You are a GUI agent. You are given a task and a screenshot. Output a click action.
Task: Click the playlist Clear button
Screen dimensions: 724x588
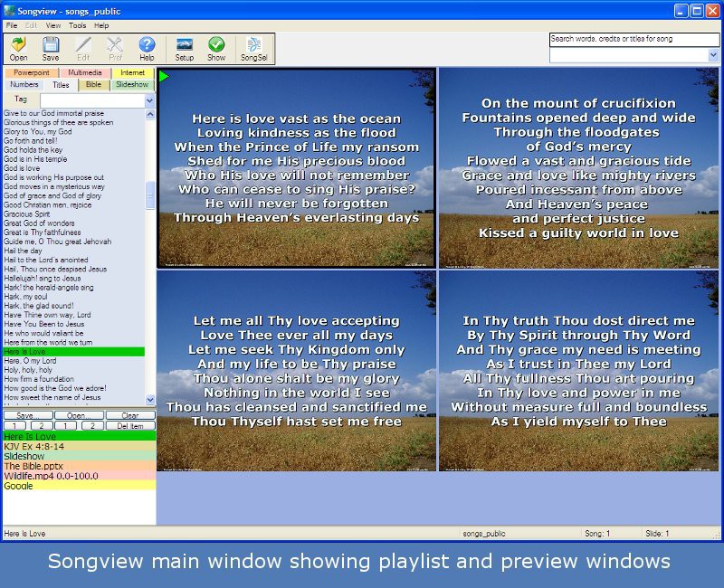pyautogui.click(x=130, y=415)
